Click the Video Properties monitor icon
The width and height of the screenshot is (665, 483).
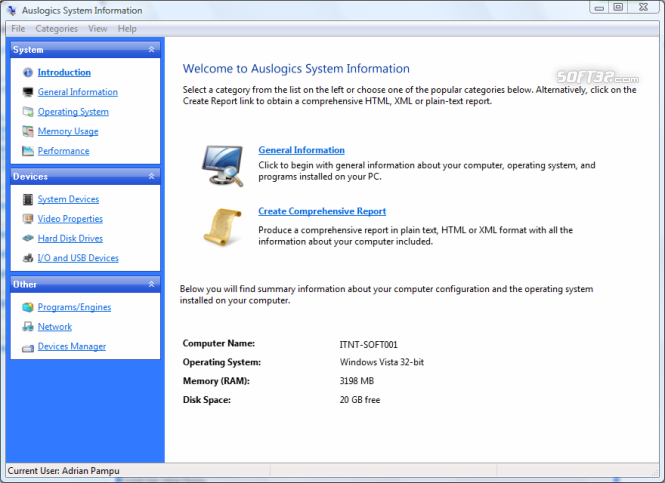[28, 219]
